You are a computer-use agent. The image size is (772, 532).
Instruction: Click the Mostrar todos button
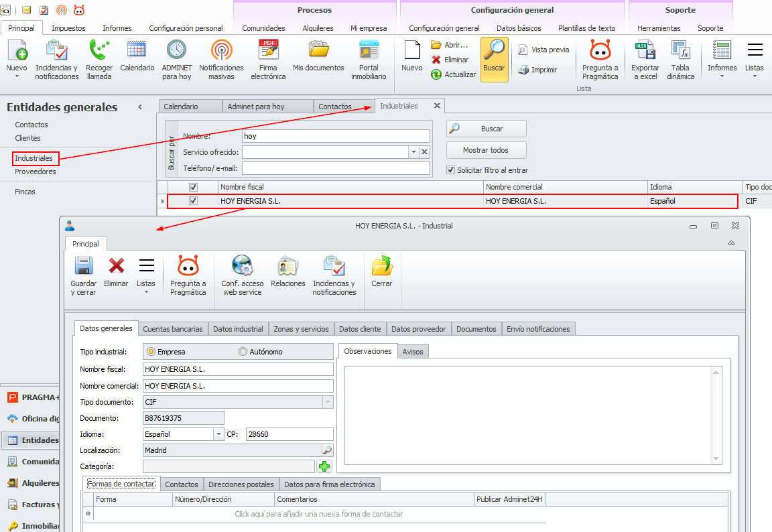click(x=486, y=150)
